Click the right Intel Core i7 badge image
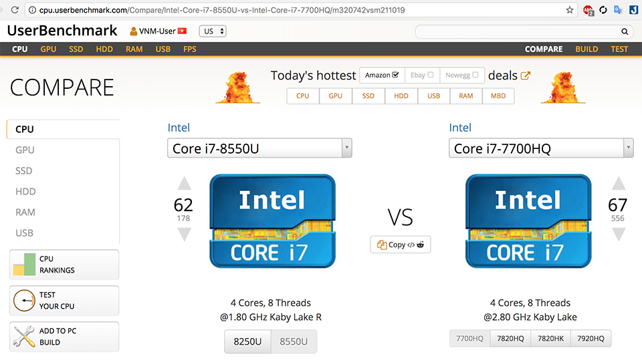The width and height of the screenshot is (642, 364). (528, 221)
